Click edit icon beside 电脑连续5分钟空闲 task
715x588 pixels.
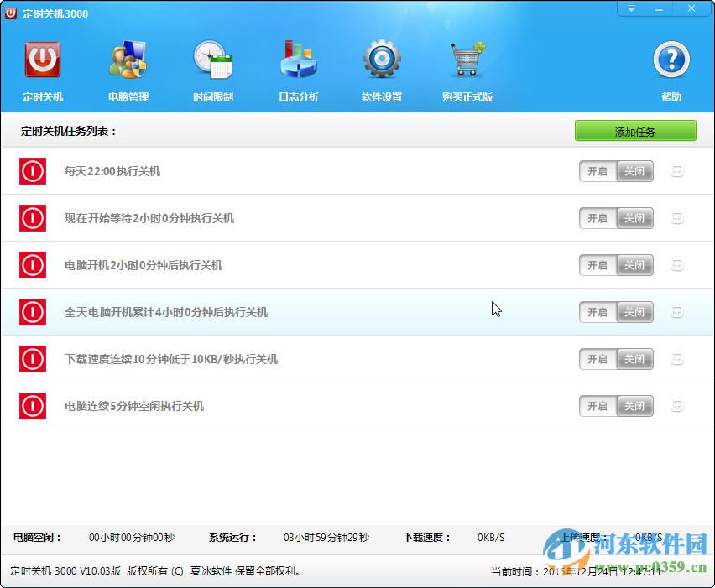pos(677,406)
